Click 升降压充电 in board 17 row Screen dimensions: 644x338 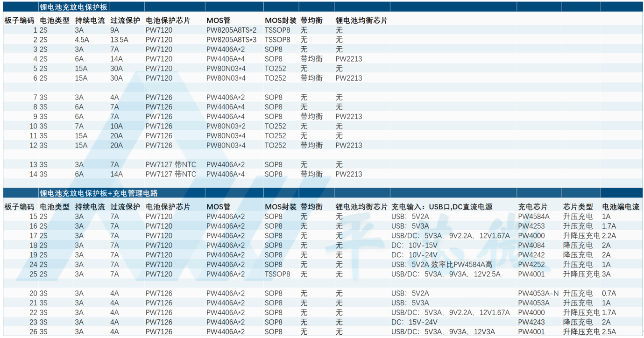581,236
